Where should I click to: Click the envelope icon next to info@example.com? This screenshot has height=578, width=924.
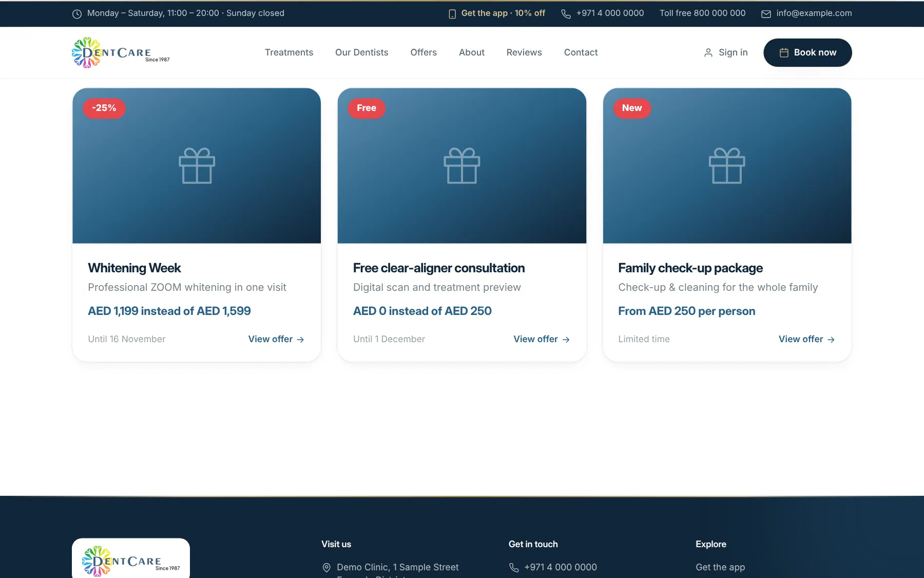point(766,14)
